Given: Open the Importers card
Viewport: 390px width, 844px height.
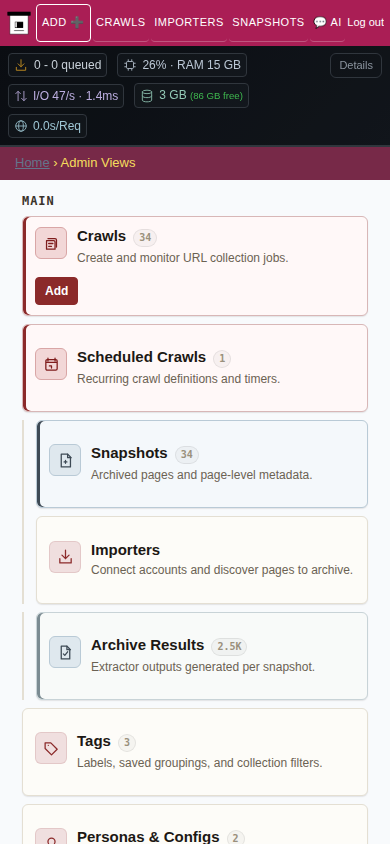Looking at the screenshot, I should 202,560.
